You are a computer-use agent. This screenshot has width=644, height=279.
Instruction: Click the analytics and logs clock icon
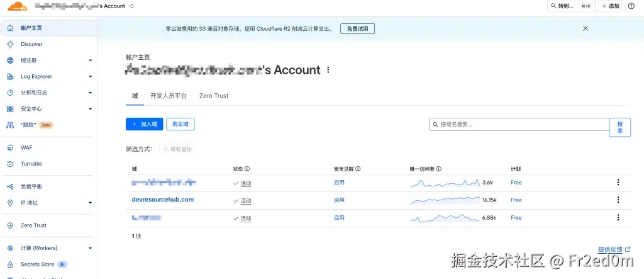pyautogui.click(x=10, y=93)
